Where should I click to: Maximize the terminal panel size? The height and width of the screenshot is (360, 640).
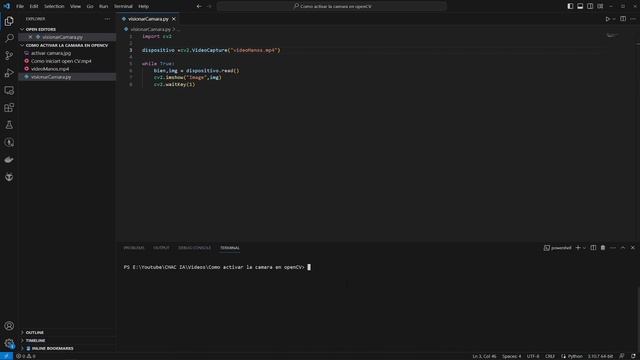click(x=623, y=248)
